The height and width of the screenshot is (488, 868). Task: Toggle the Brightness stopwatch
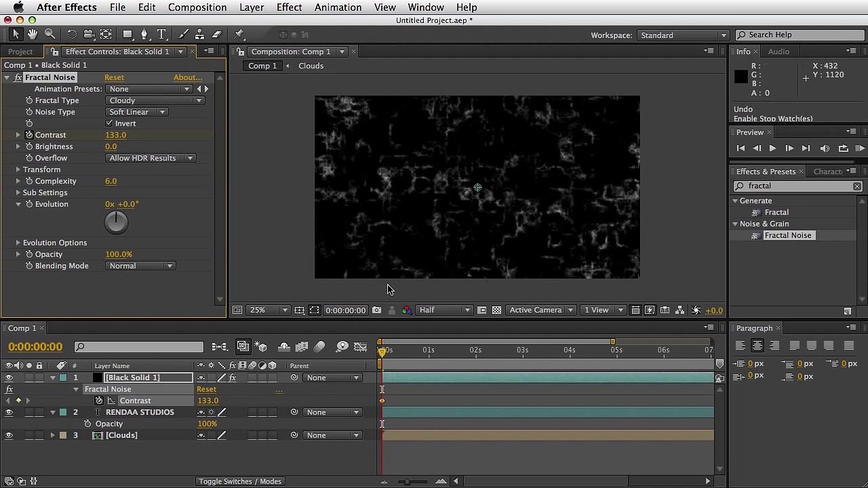[x=29, y=146]
